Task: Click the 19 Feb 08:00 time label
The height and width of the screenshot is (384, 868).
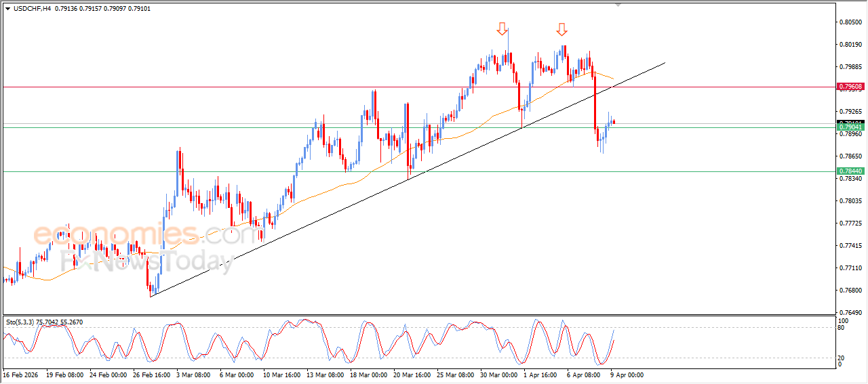Action: point(65,375)
